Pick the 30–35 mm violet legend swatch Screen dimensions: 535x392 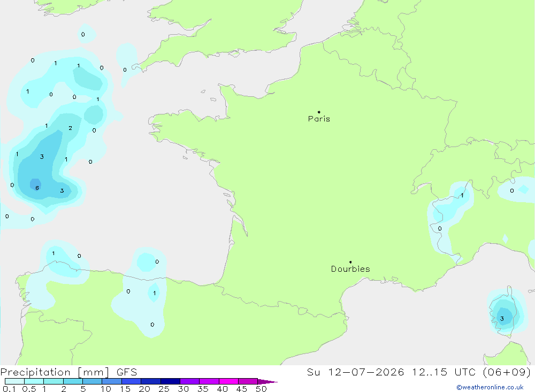[x=189, y=381]
